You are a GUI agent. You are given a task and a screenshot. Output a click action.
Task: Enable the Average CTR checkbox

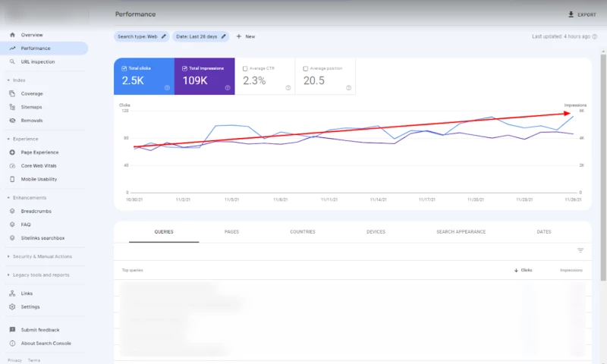tap(245, 68)
